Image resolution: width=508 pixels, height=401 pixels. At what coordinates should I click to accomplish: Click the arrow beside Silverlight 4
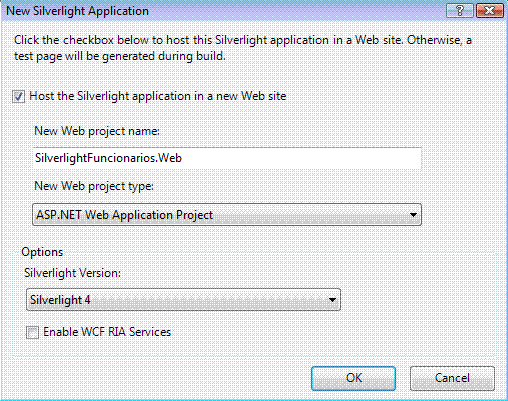point(332,300)
